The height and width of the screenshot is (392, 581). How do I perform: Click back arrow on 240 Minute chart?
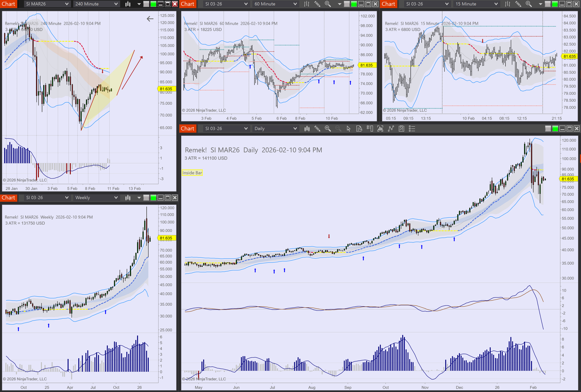150,19
